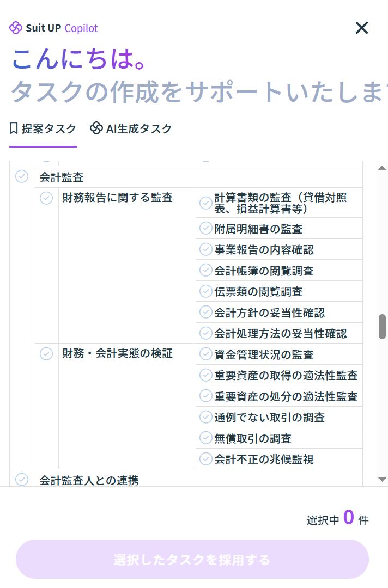Mark the 伝票類の閲覧調査 check icon
Viewport: 388px width, 588px height.
point(205,291)
